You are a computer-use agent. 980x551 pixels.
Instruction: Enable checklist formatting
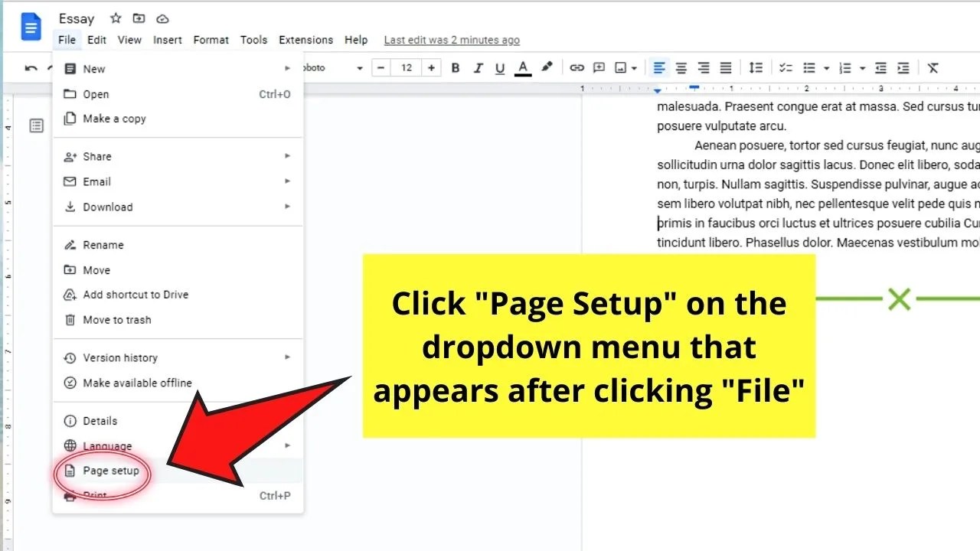tap(785, 67)
